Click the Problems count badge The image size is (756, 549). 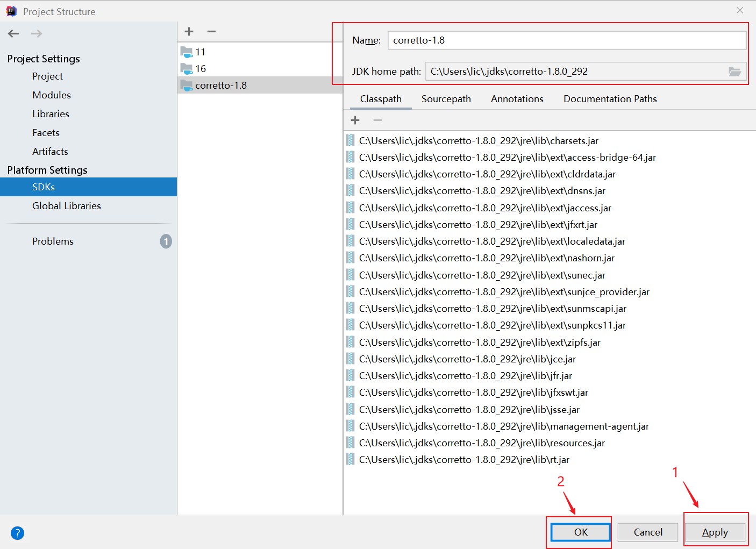[x=166, y=241]
